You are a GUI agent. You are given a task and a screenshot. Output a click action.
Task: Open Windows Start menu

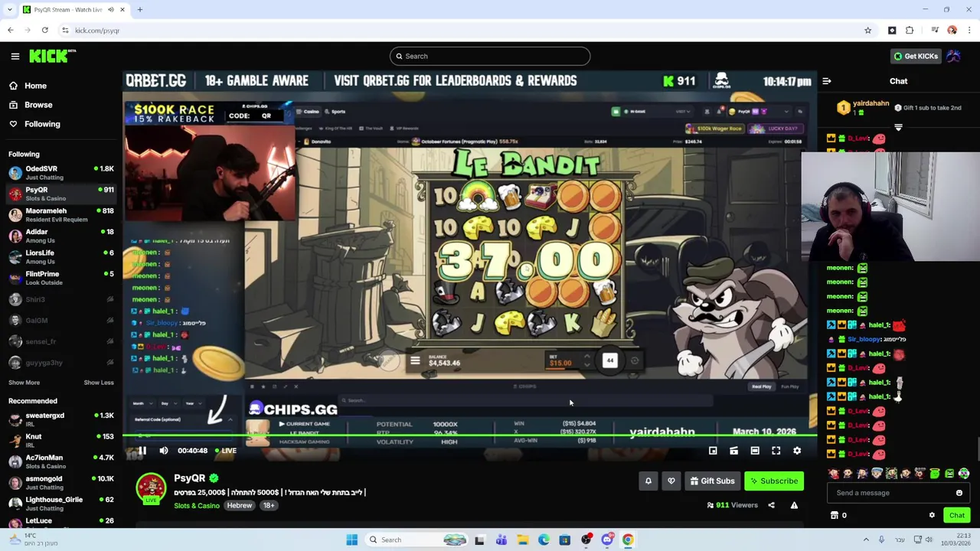tap(351, 540)
